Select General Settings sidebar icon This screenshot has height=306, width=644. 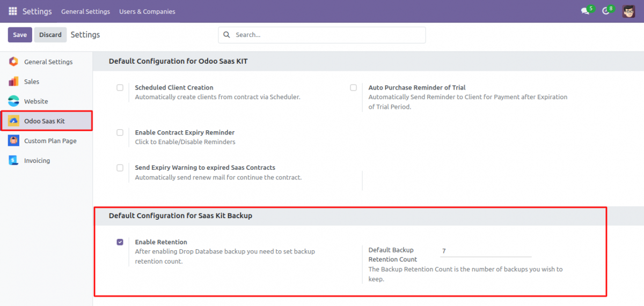pos(13,62)
